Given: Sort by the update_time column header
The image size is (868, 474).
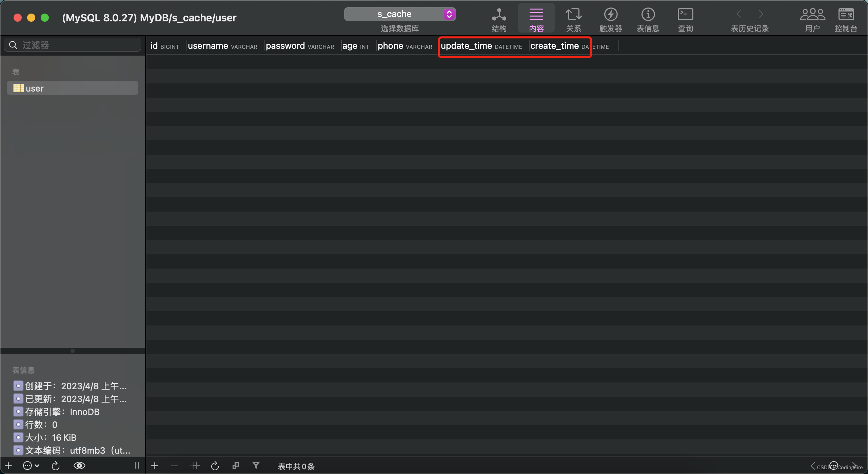Looking at the screenshot, I should (x=467, y=46).
